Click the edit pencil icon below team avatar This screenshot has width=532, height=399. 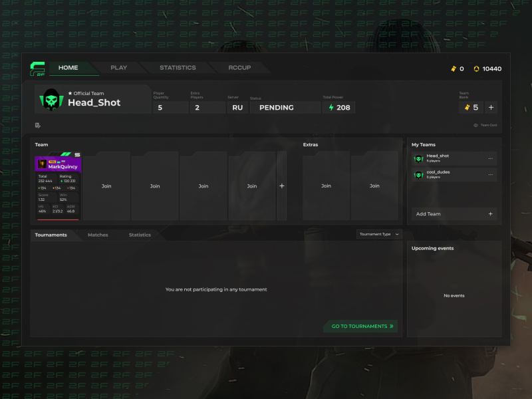point(39,125)
